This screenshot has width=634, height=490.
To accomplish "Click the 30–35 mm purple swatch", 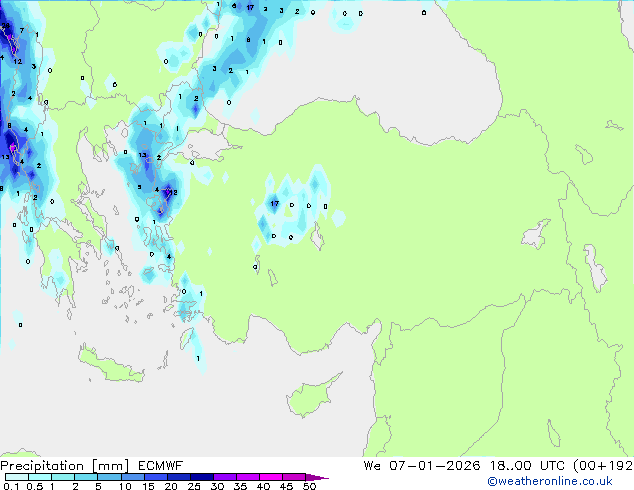I will tap(225, 477).
